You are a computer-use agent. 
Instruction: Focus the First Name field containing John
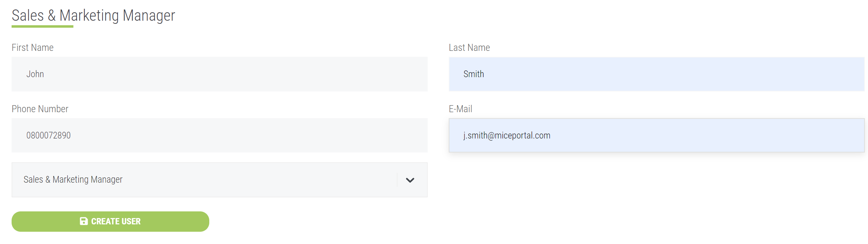tap(219, 74)
